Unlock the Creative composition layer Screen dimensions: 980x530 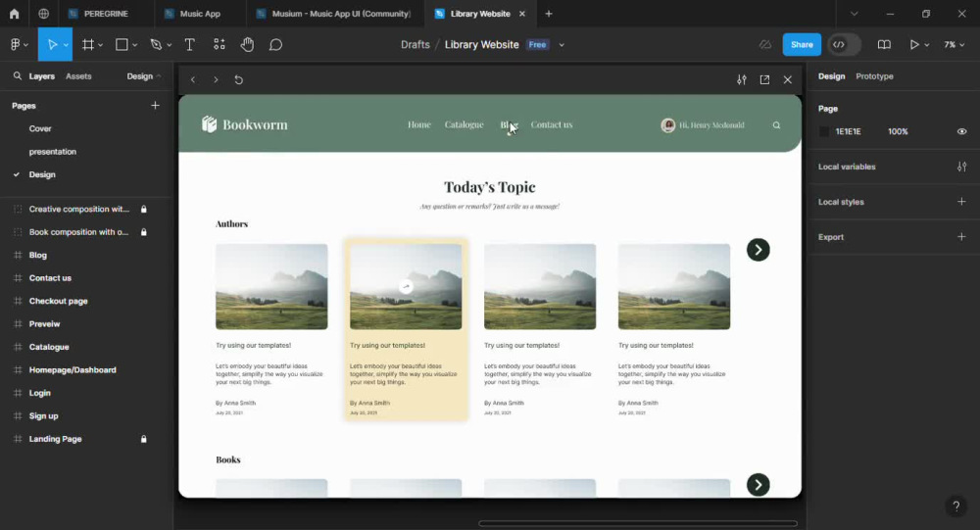pos(144,209)
